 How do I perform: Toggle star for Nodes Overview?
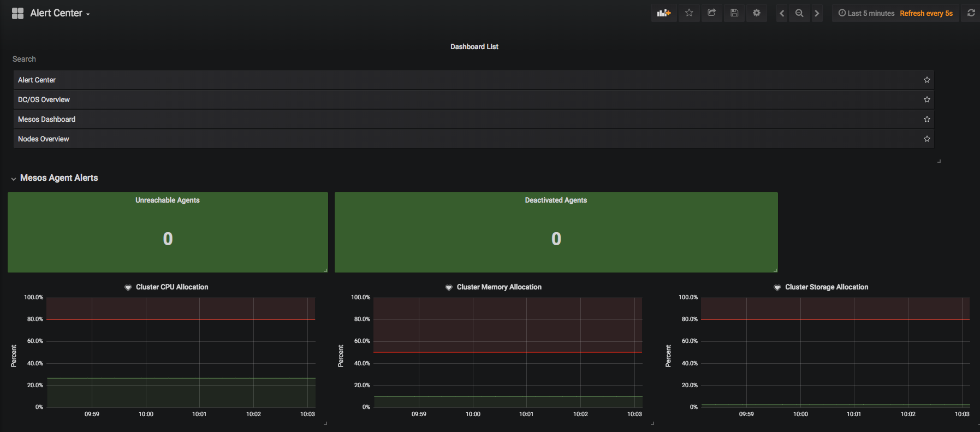[x=926, y=139]
